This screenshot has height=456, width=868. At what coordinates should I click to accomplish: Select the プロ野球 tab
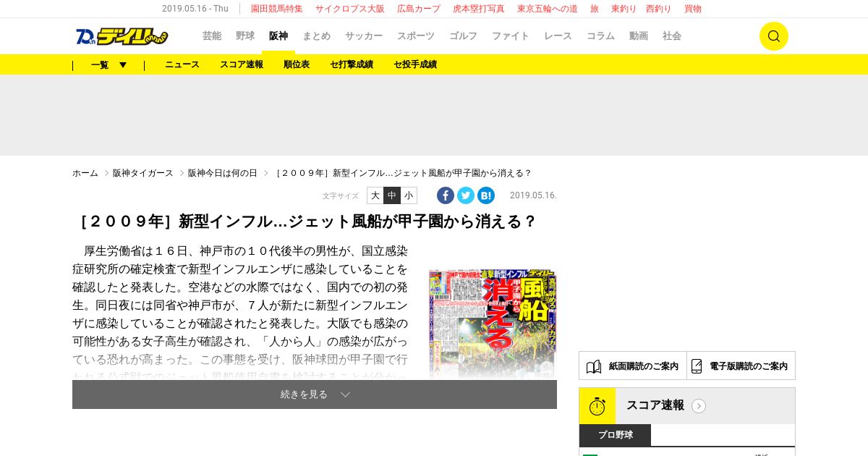[616, 435]
